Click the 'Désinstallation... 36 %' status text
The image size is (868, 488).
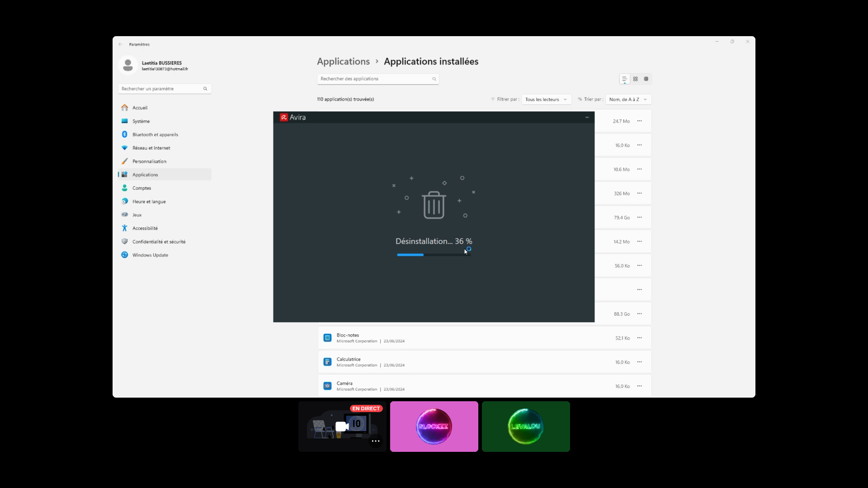pos(434,241)
